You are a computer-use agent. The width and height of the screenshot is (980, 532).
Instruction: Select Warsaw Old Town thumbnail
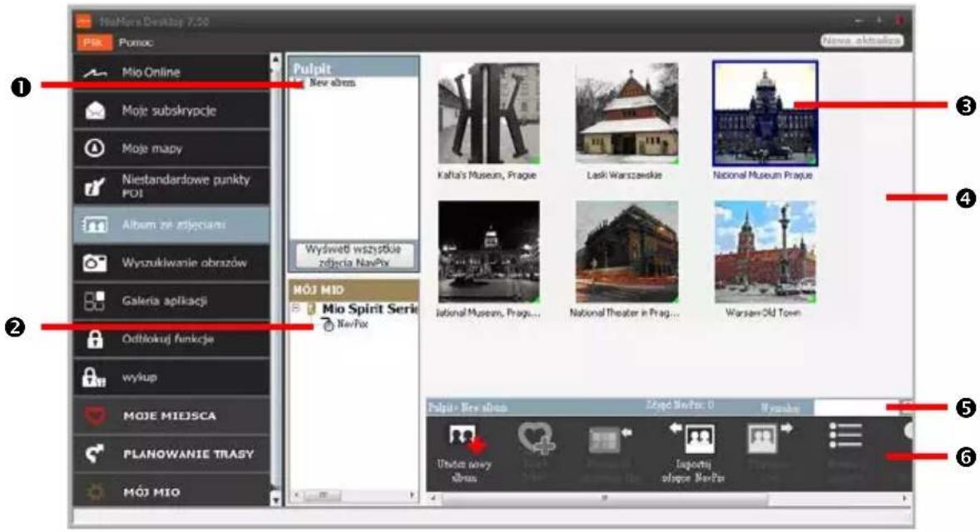[765, 252]
